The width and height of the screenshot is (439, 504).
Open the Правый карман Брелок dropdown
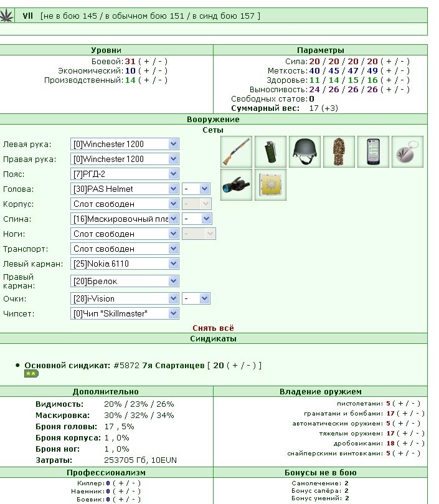(x=125, y=281)
